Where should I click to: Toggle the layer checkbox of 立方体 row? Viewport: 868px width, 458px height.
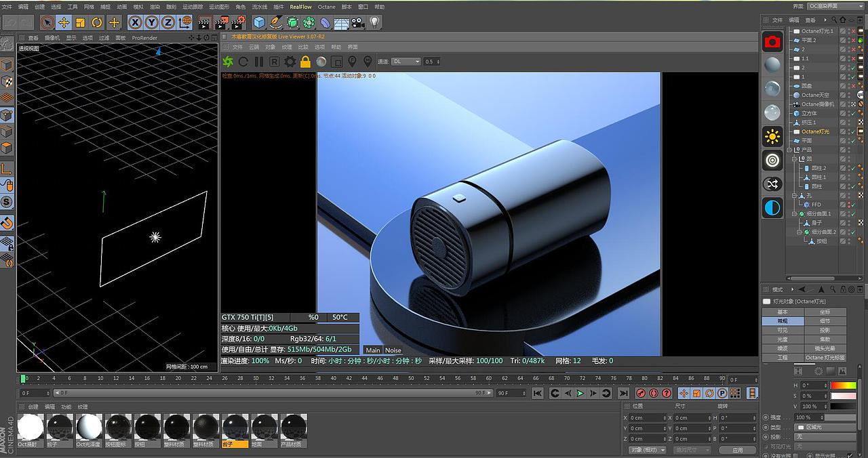[x=843, y=113]
